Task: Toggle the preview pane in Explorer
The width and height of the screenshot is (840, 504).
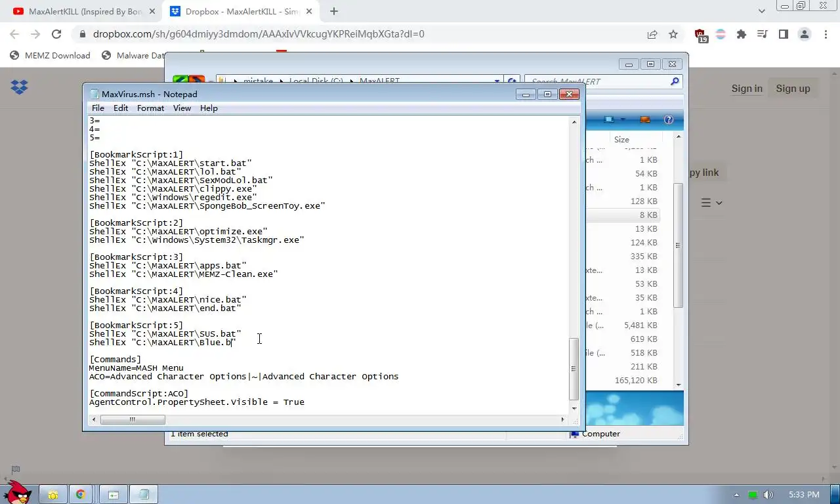Action: tap(645, 119)
